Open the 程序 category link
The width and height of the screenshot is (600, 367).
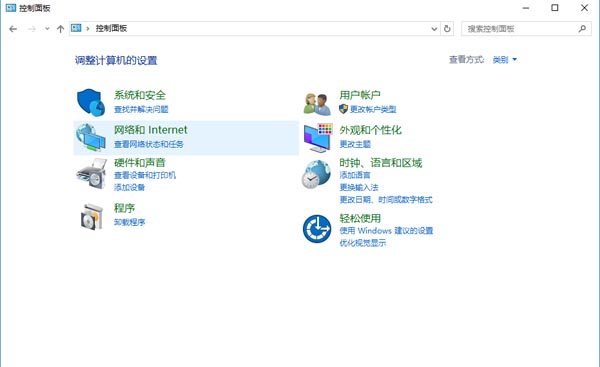(x=124, y=208)
